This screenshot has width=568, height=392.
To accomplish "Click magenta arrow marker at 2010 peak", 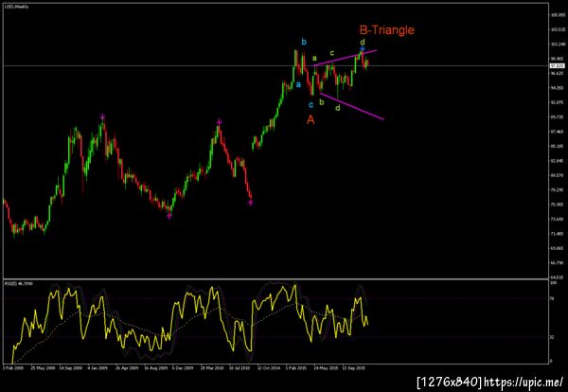I will (x=220, y=122).
